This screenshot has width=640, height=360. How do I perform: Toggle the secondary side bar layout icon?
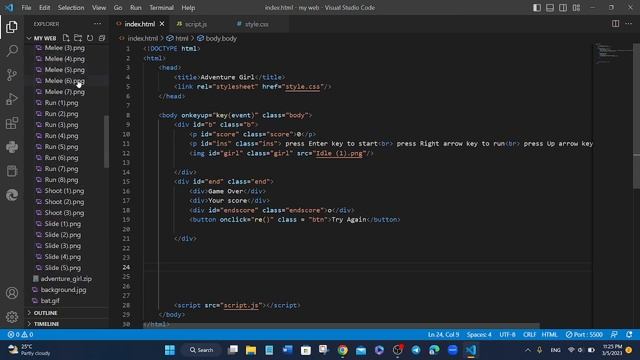point(563,7)
